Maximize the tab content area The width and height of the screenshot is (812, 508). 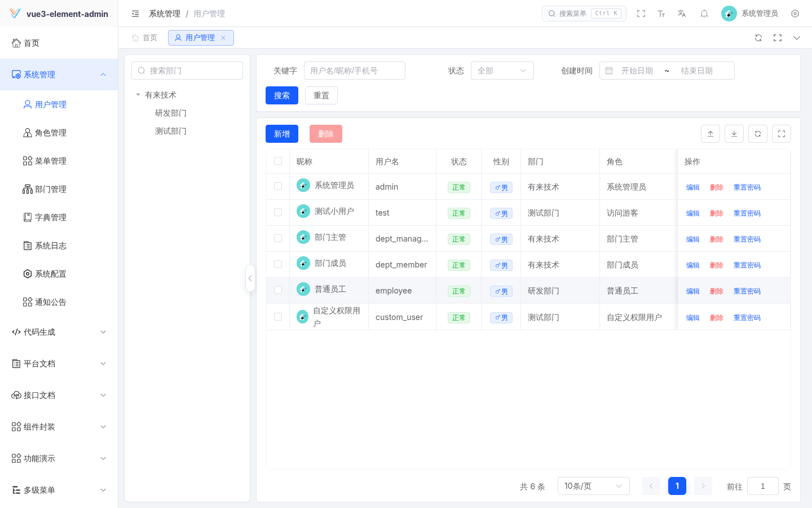tap(778, 38)
